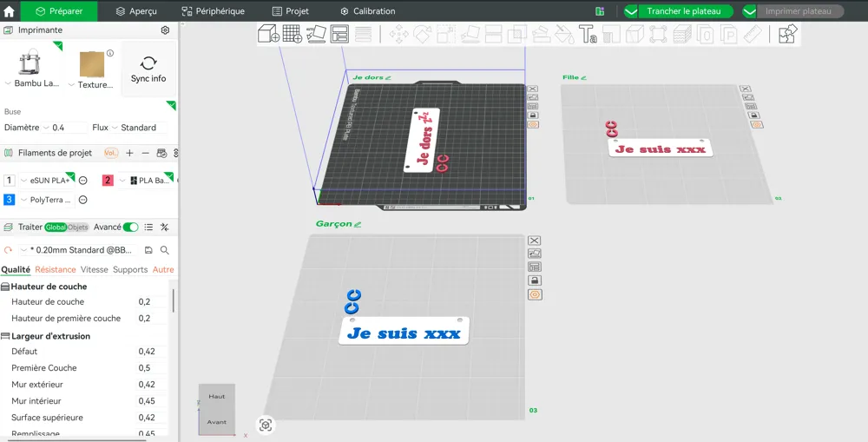868x442 pixels.
Task: Edit Hauteur de couche value field
Action: (150, 302)
